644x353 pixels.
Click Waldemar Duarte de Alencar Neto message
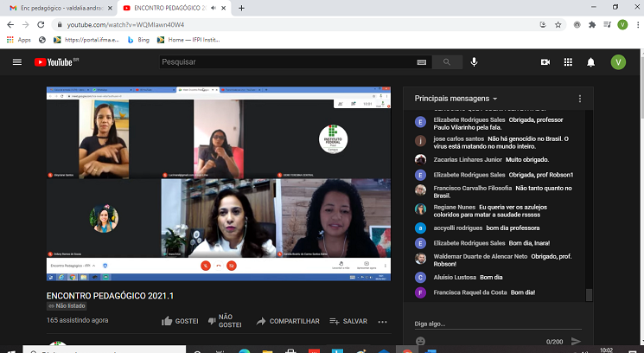[497, 260]
